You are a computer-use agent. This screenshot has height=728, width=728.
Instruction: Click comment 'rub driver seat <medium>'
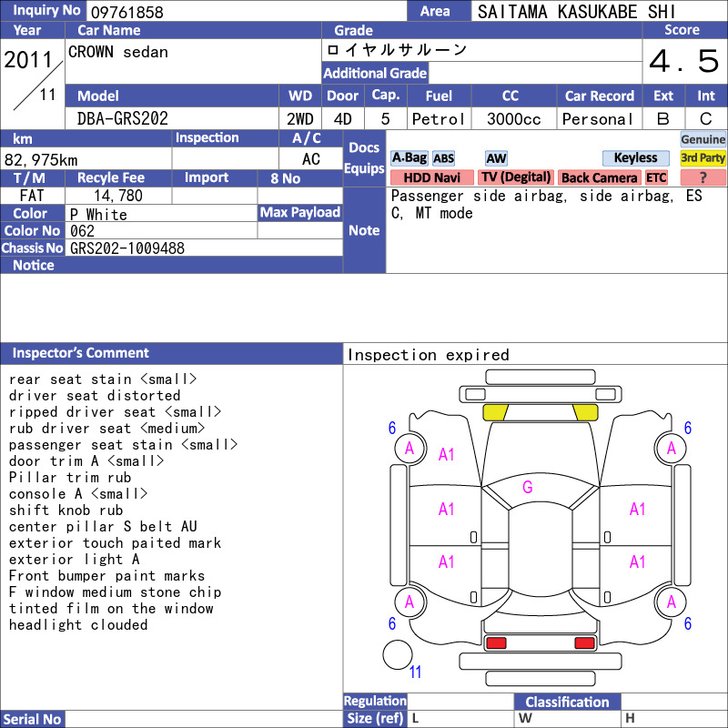tap(106, 428)
